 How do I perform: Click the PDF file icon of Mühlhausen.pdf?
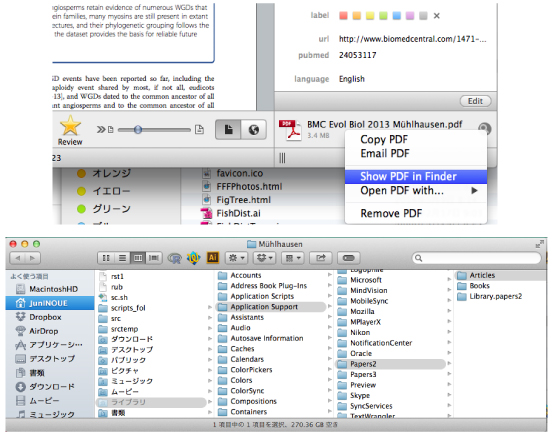click(x=290, y=130)
